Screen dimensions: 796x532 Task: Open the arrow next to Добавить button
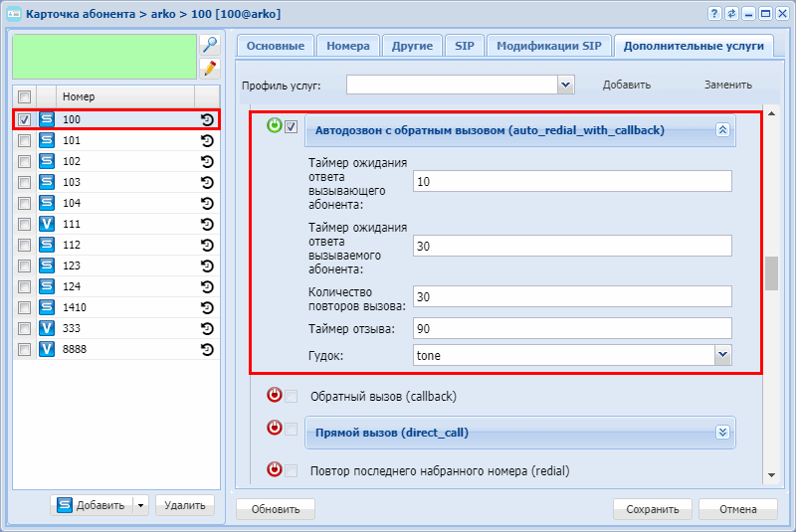click(x=140, y=505)
